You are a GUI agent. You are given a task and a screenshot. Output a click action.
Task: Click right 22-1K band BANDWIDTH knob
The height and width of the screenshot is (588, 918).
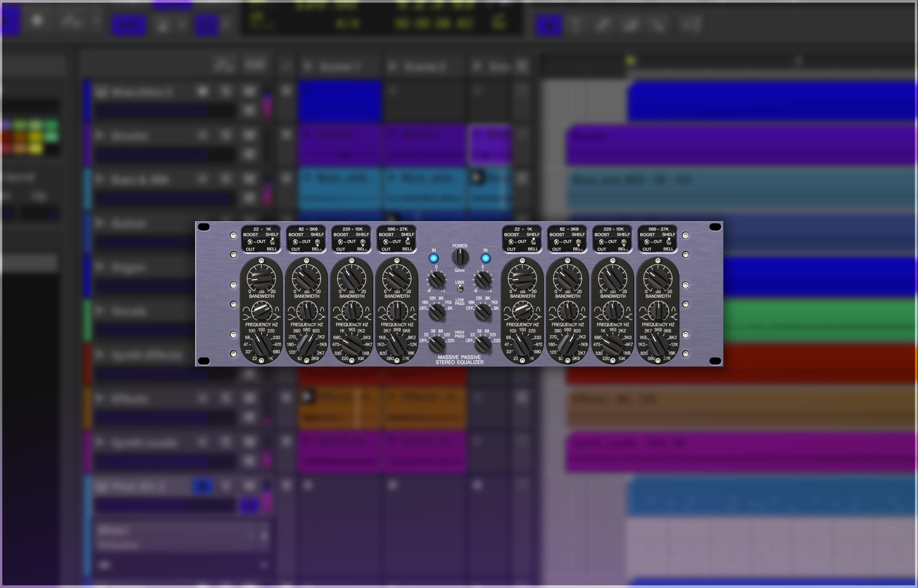click(x=522, y=311)
